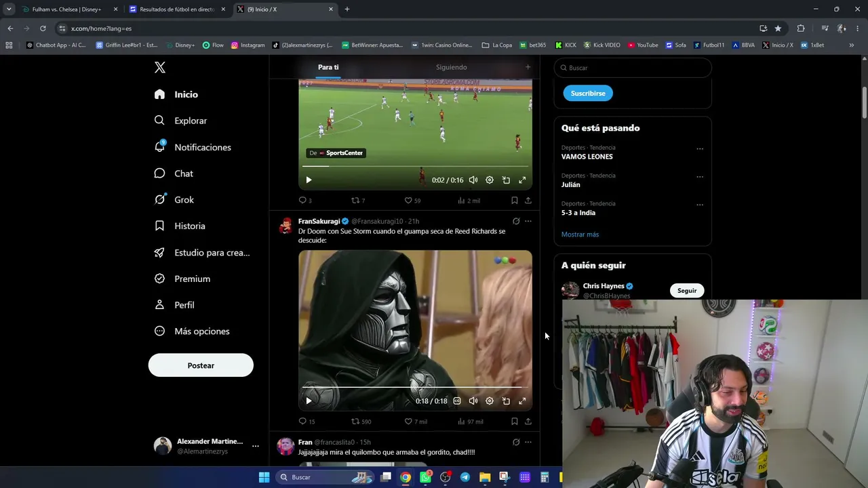868x488 pixels.
Task: Click Mostrar más under trends
Action: tap(580, 235)
